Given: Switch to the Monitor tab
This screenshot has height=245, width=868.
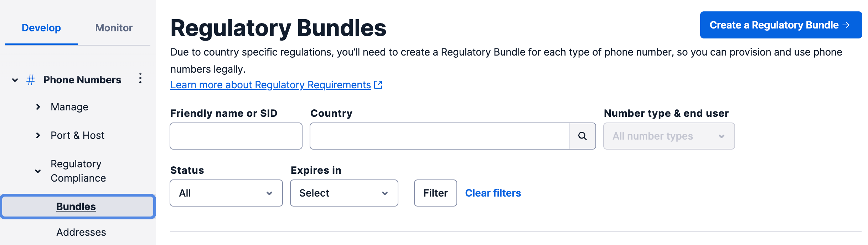Looking at the screenshot, I should point(114,28).
